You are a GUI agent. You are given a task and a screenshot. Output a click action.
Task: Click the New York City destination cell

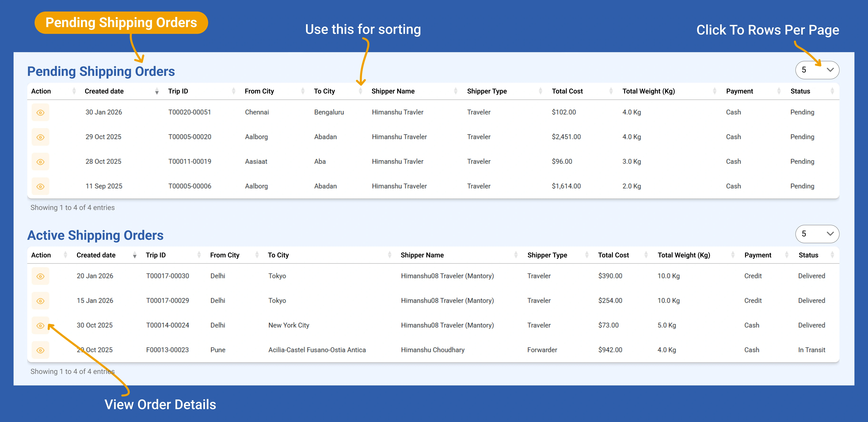click(289, 325)
